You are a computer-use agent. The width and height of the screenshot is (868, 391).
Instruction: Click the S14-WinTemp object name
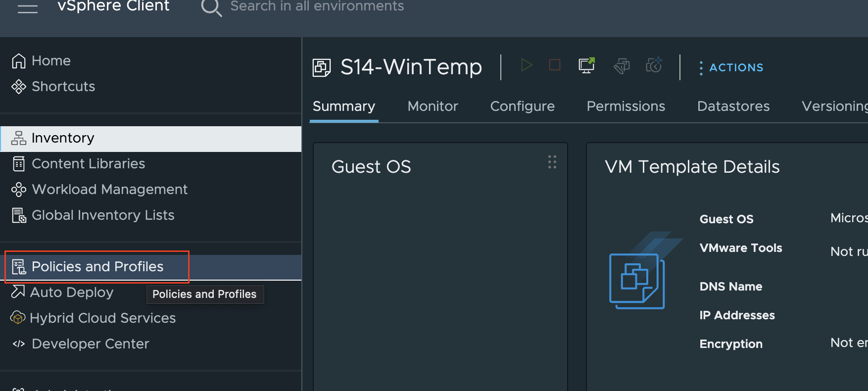(411, 67)
